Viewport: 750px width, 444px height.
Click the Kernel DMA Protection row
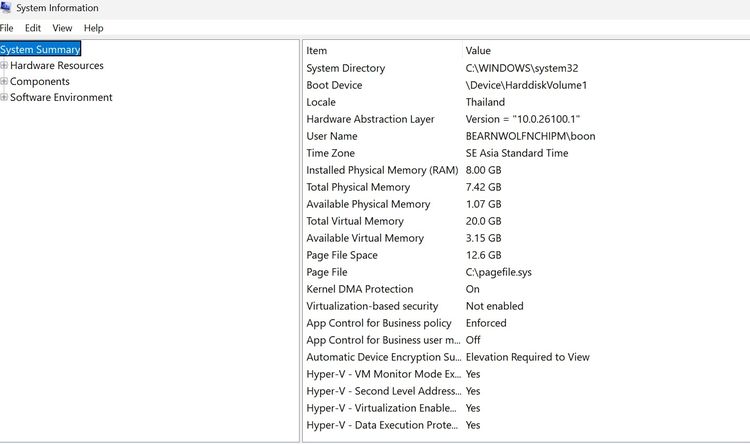click(359, 289)
